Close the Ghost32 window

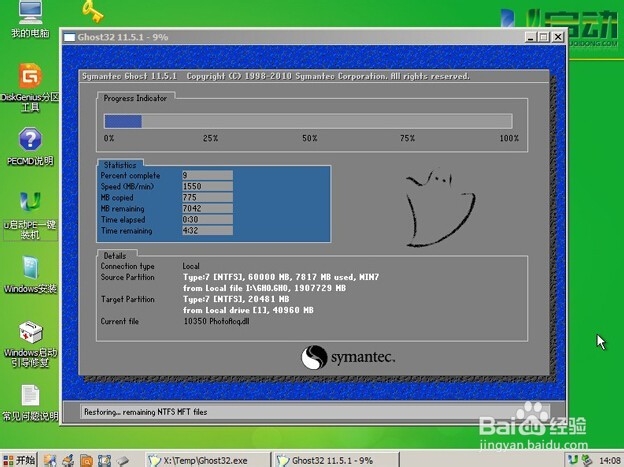(x=558, y=37)
